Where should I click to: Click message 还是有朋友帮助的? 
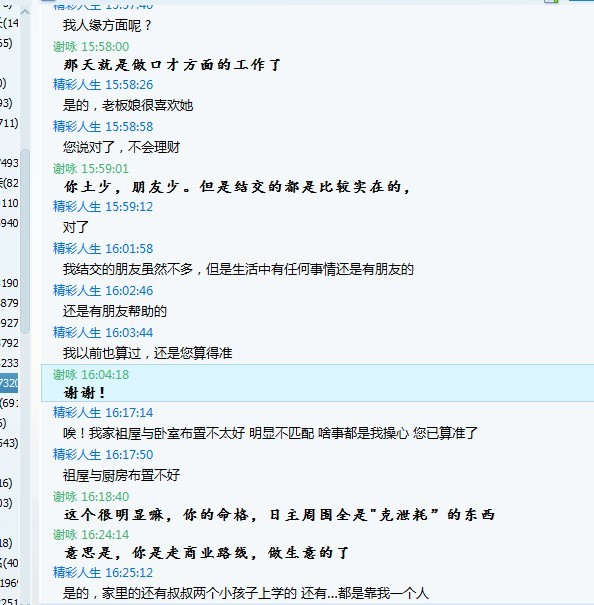[x=115, y=311]
